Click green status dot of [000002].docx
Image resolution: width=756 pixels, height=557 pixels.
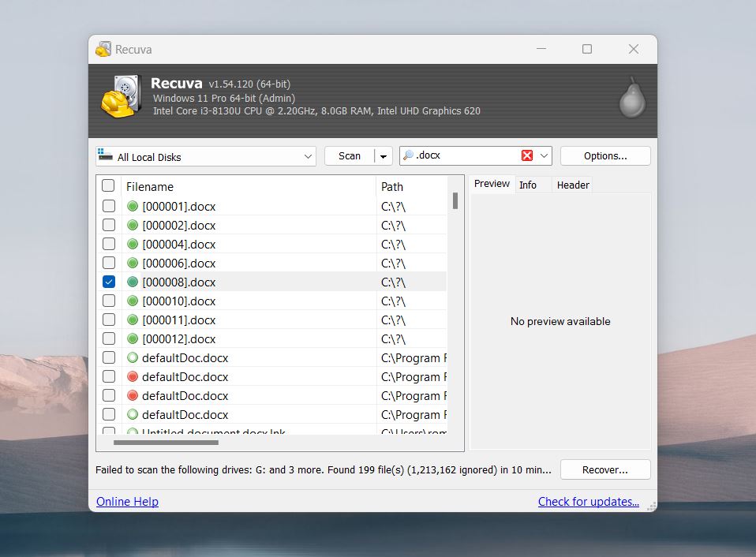coord(133,225)
